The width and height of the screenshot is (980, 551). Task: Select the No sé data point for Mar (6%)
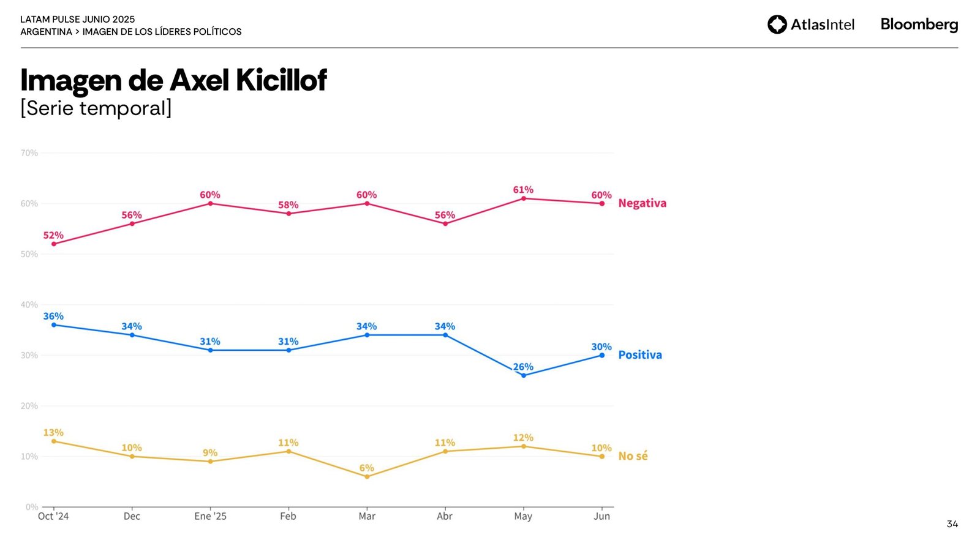(367, 476)
